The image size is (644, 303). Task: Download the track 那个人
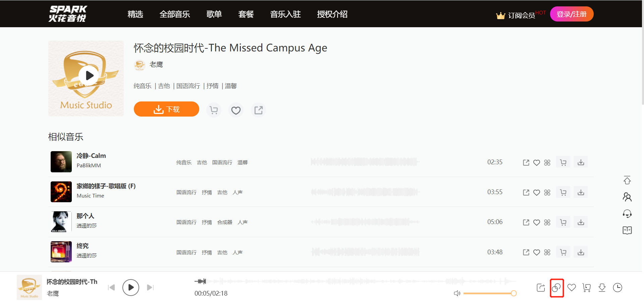pyautogui.click(x=581, y=222)
